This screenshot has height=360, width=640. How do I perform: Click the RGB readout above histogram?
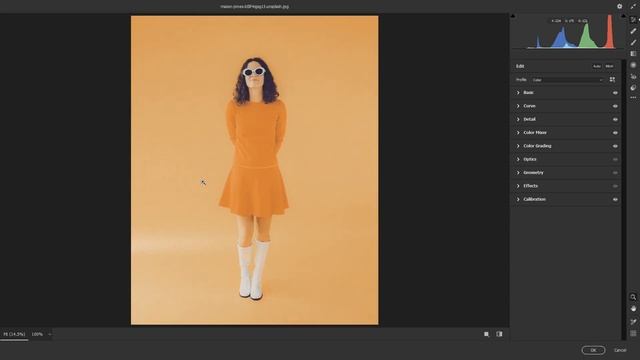tap(569, 20)
